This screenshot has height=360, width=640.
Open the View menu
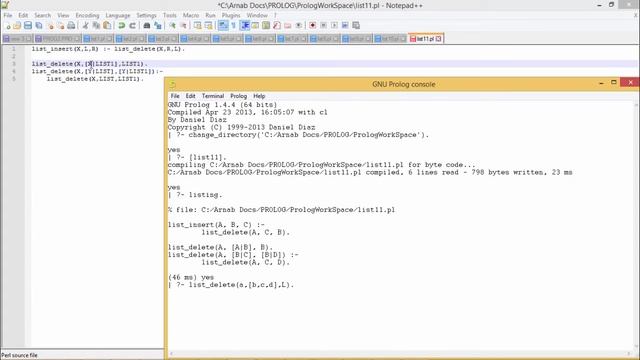(63, 15)
